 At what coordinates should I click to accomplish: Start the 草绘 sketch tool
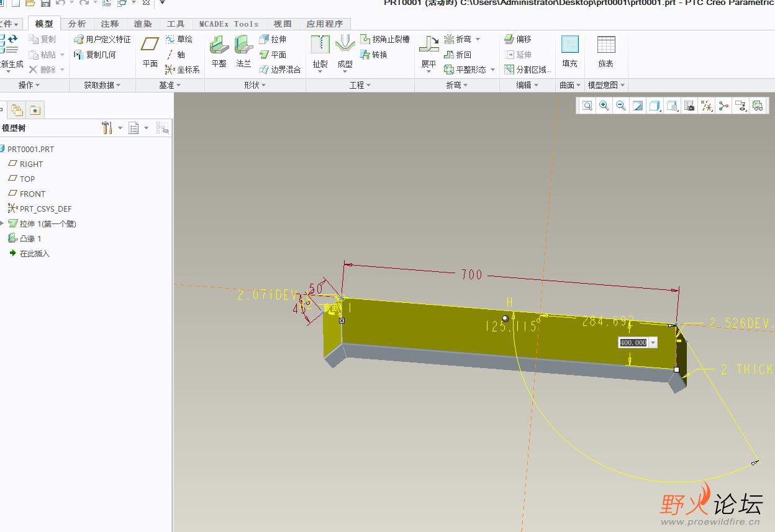[x=179, y=39]
